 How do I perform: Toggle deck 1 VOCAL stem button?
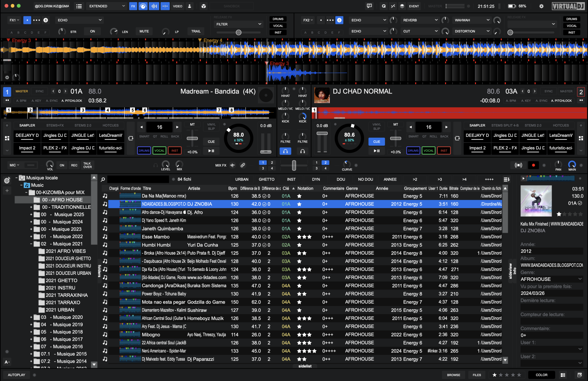(x=159, y=151)
